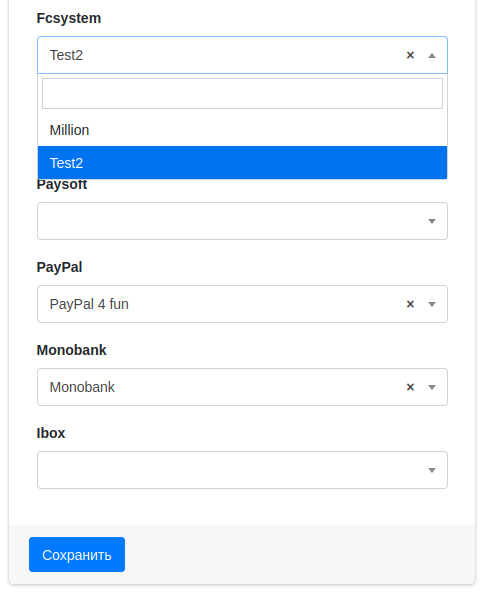Focus the dropdown search field
This screenshot has height=610, width=488.
pyautogui.click(x=242, y=94)
